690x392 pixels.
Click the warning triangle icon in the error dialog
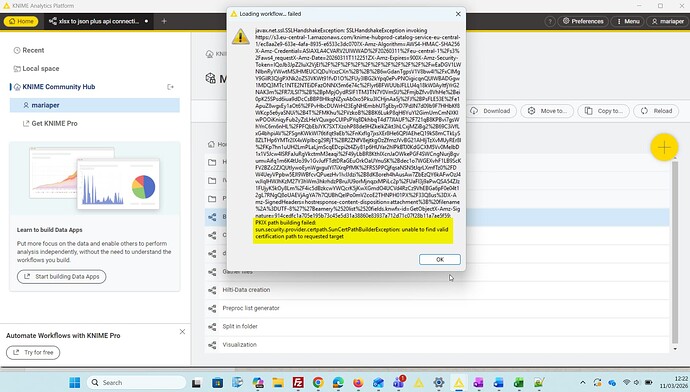click(240, 37)
